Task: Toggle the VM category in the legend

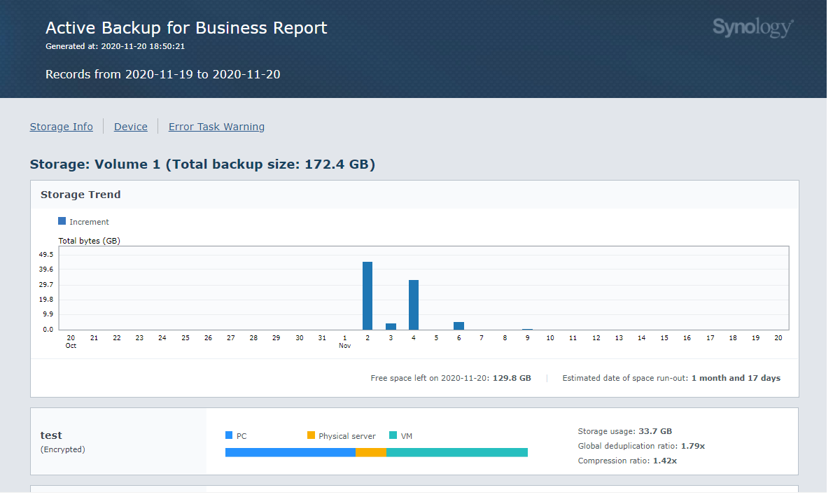Action: (x=400, y=435)
